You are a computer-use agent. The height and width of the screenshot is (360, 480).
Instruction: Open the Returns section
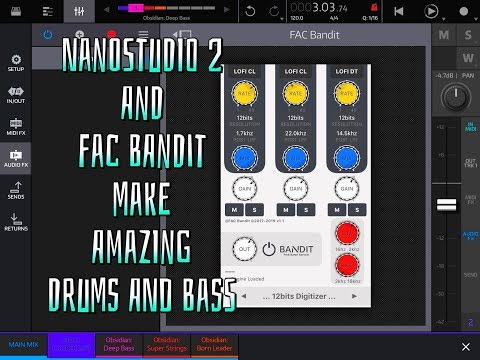click(16, 222)
